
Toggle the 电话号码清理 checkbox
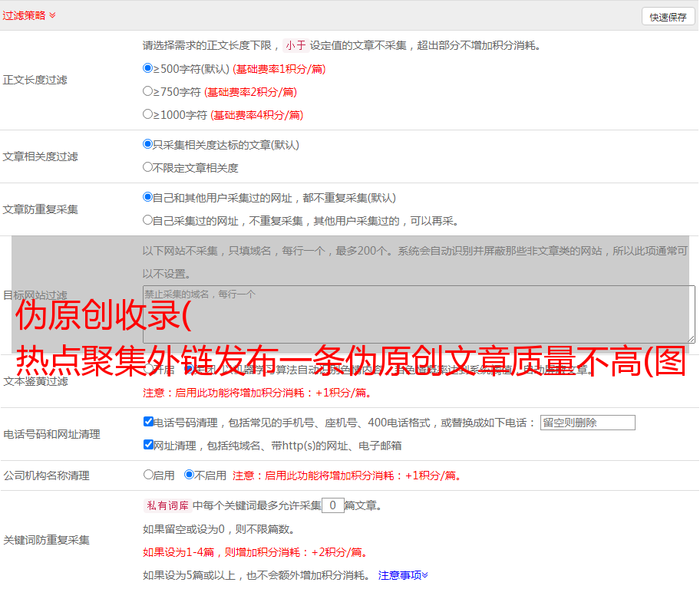click(x=148, y=422)
